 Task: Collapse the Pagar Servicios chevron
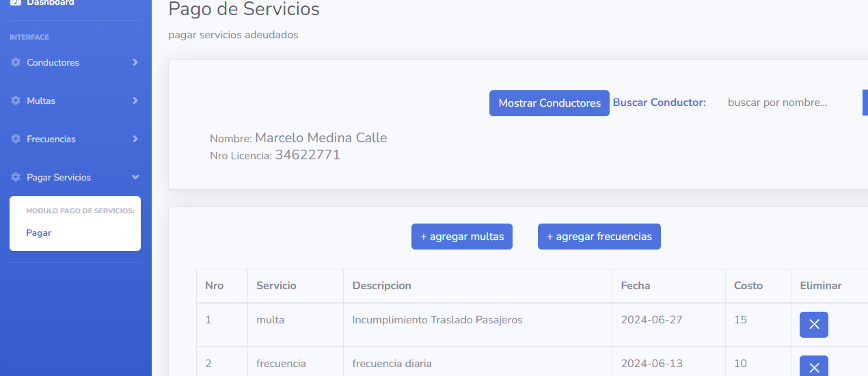[135, 177]
